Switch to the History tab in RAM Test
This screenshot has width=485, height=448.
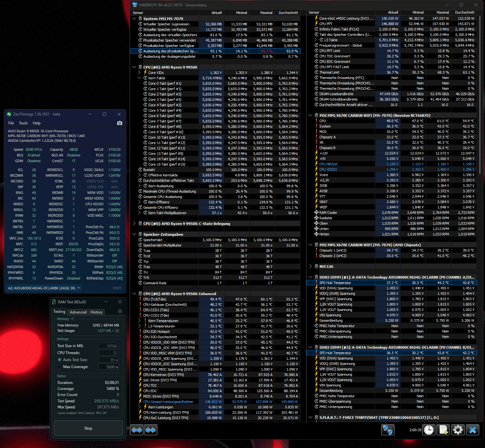96,312
